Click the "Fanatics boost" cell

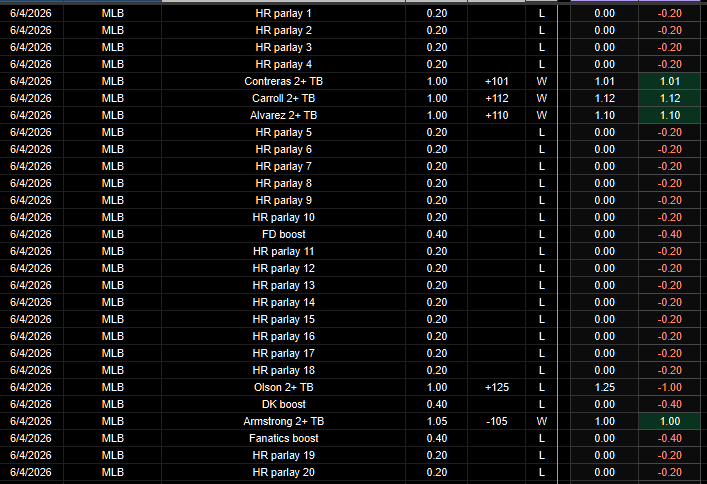(x=283, y=438)
